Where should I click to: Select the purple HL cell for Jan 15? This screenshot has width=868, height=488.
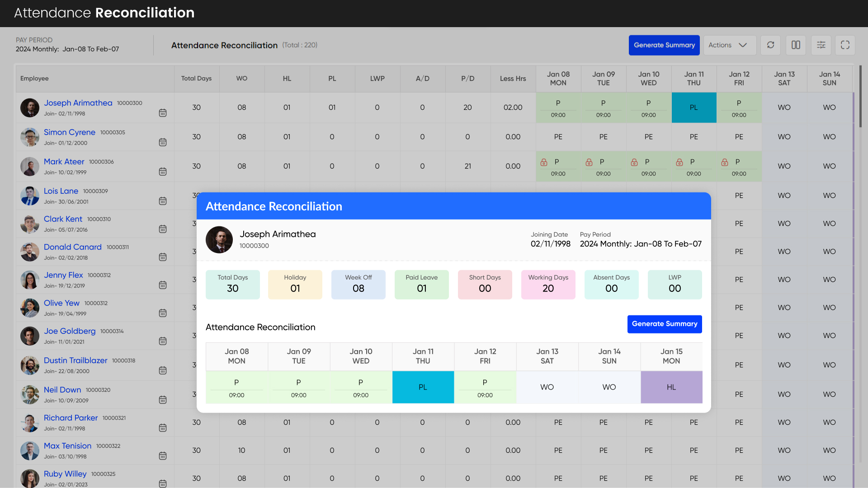coord(671,387)
